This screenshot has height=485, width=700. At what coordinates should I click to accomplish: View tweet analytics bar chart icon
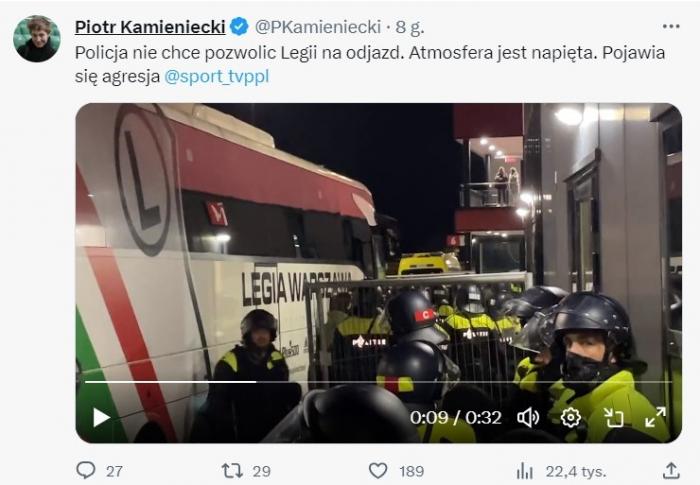525,471
